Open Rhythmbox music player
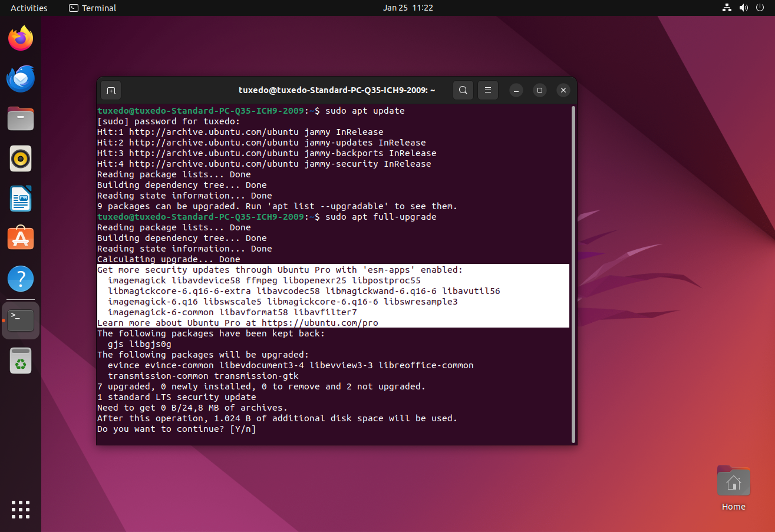 [21, 158]
